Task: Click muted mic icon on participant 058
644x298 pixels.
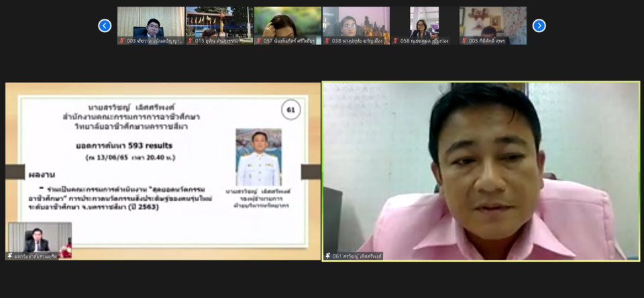Action: [x=396, y=41]
